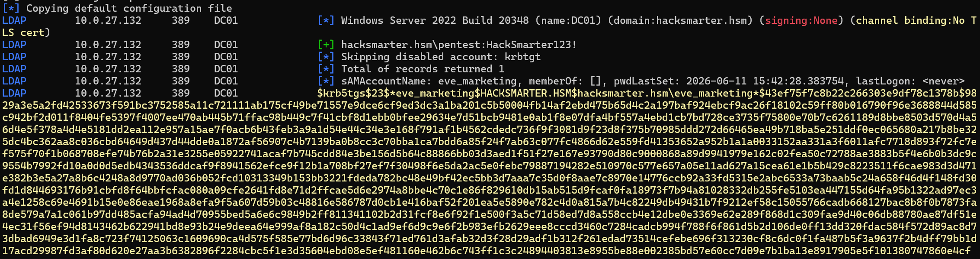
Task: Click the LDAP label on Windows Server row
Action: (x=14, y=20)
